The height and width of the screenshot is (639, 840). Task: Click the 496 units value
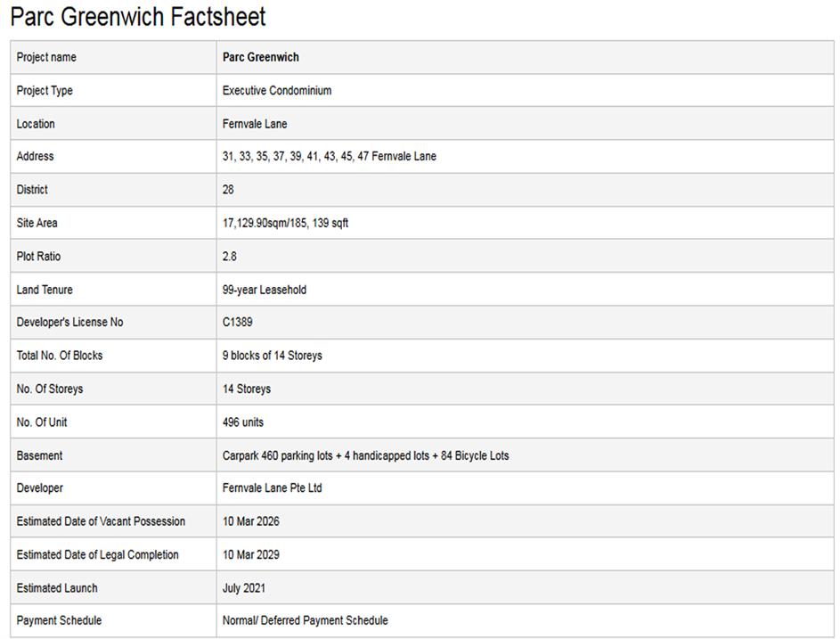(243, 422)
